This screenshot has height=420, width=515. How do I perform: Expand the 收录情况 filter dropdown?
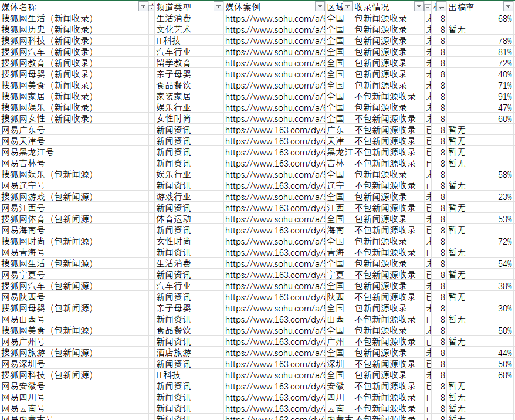[x=419, y=6]
